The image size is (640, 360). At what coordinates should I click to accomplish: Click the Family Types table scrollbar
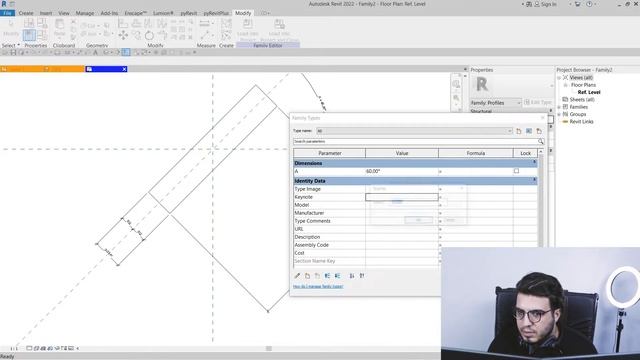(x=541, y=200)
